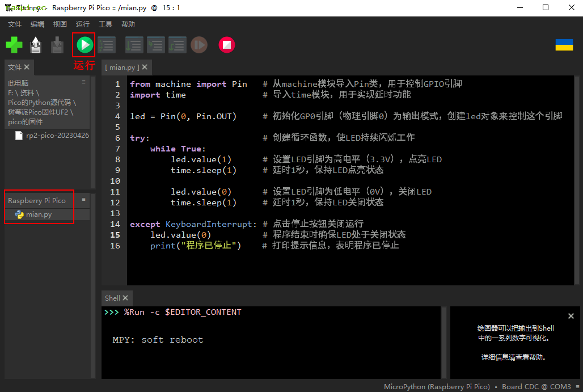The width and height of the screenshot is (583, 392).
Task: Select mian.py in the Raspberry Pi Pico files
Action: click(39, 214)
